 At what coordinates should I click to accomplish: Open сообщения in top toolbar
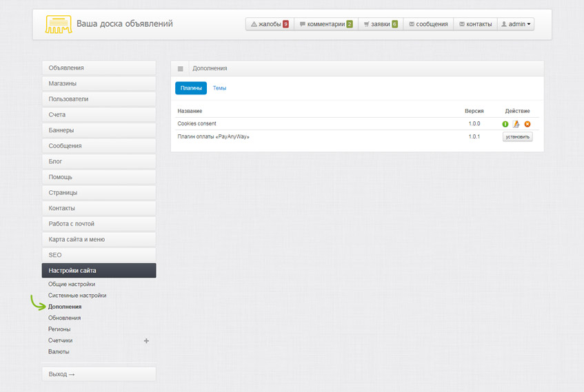pos(428,24)
